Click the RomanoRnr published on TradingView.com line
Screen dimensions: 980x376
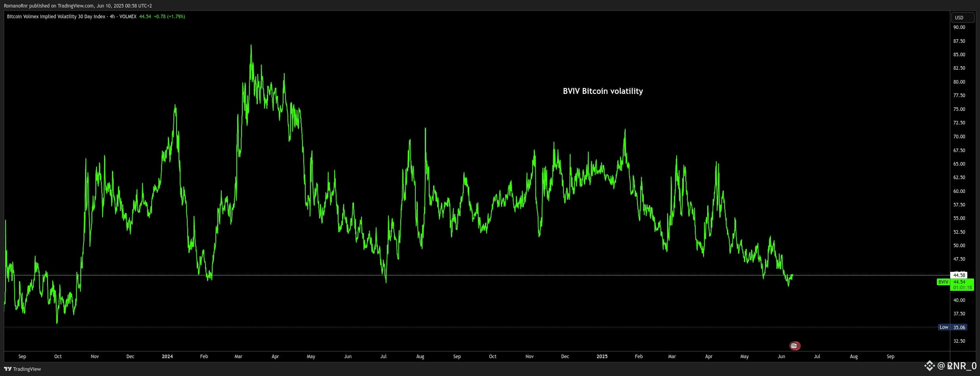click(78, 6)
